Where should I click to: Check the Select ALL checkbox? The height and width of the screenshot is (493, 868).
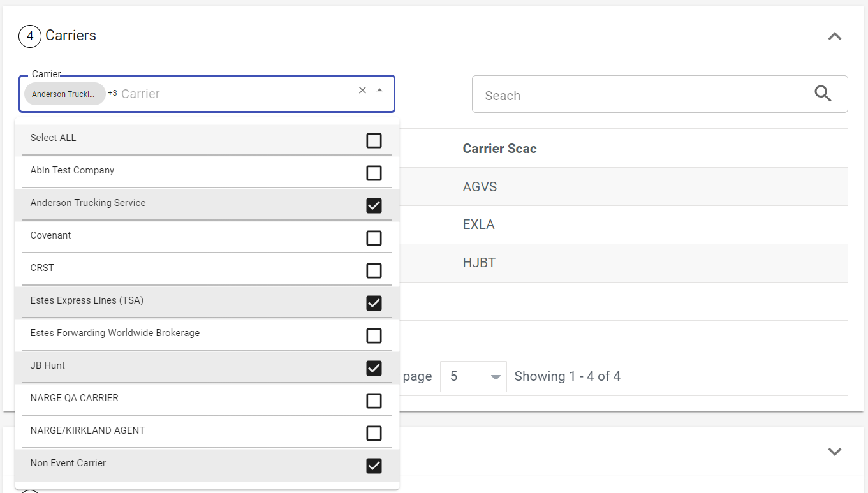(x=374, y=140)
